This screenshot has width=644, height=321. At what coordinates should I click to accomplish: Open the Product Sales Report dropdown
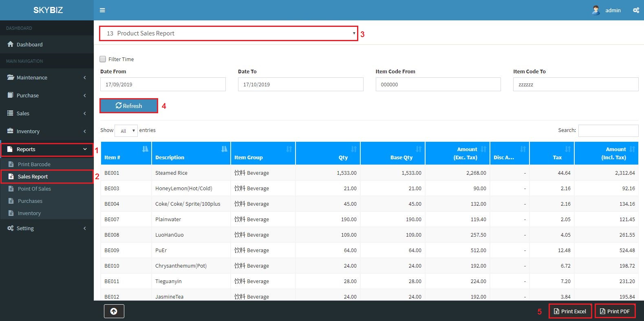(228, 33)
